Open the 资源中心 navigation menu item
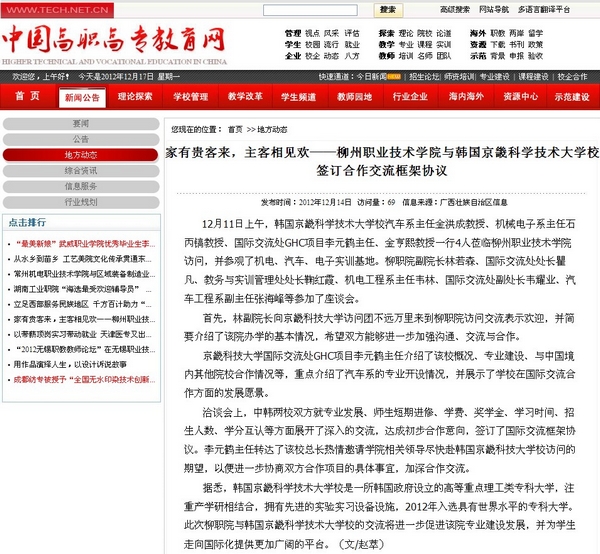Screen dimensions: 600x554 521,97
